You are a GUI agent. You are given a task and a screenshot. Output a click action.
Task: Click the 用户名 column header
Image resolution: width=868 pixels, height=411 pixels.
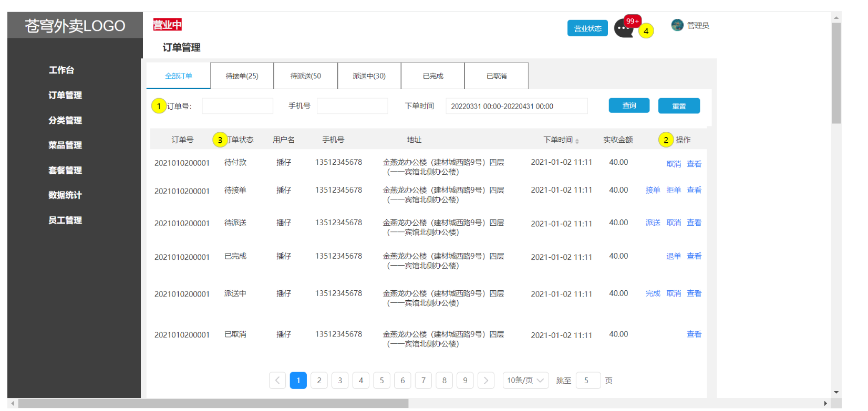pyautogui.click(x=284, y=140)
